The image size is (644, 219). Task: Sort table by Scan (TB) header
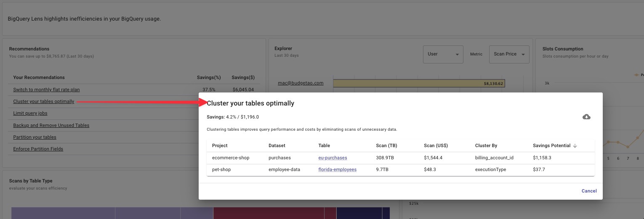[386, 145]
